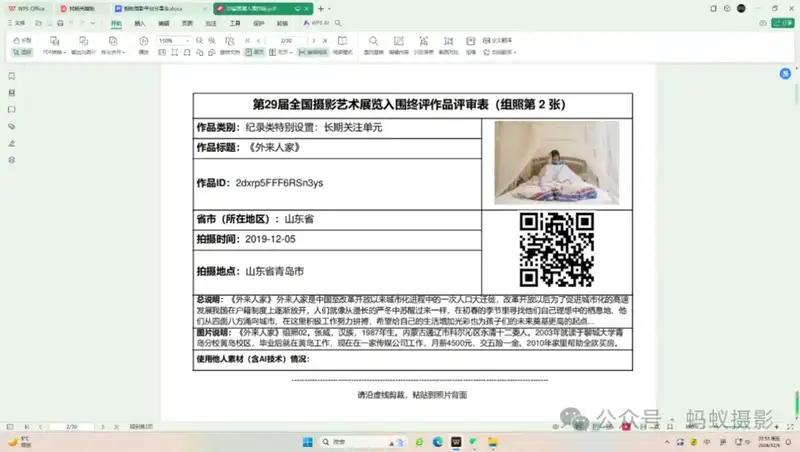Toggle the single page view mode

tap(254, 52)
